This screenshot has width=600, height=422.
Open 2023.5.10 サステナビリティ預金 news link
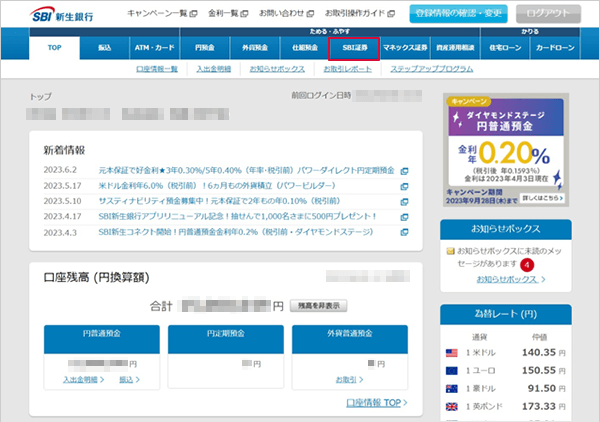click(x=219, y=201)
